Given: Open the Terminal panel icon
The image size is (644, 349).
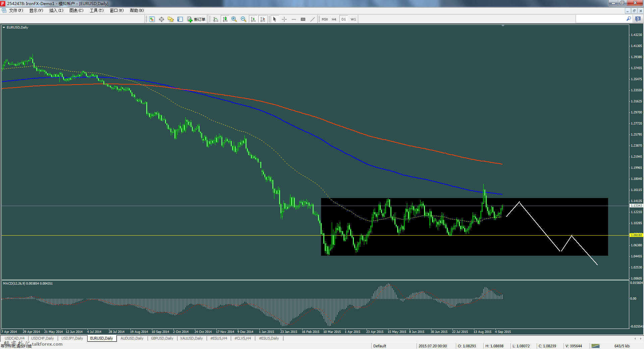Looking at the screenshot, I should click(x=180, y=19).
